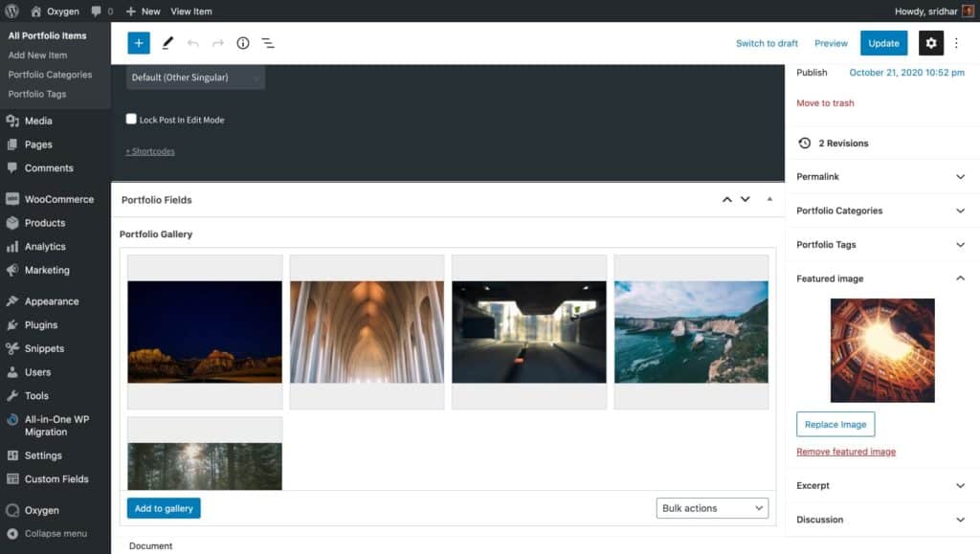Expand the Discussion section

[x=880, y=520]
